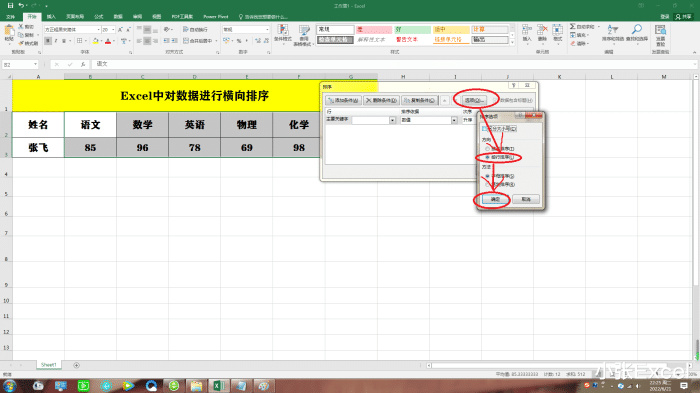Select stroke order sort method radio
Image resolution: width=700 pixels, height=393 pixels.
pos(488,184)
